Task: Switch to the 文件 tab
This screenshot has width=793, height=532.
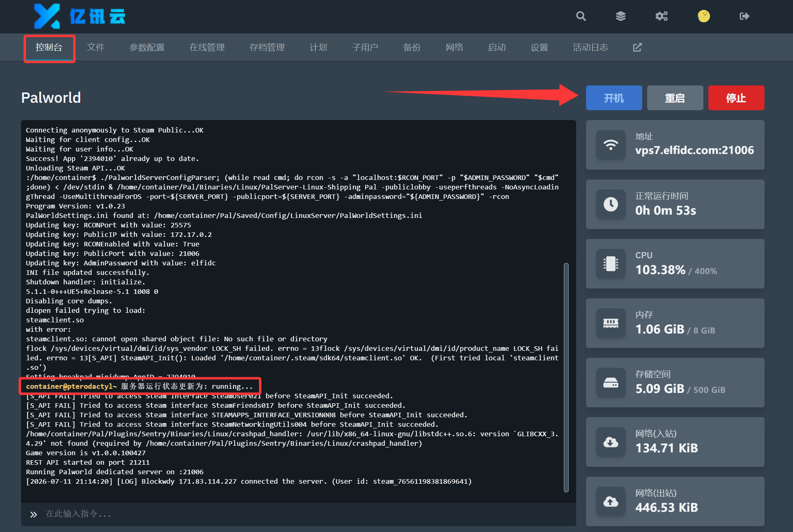Action: [x=96, y=47]
